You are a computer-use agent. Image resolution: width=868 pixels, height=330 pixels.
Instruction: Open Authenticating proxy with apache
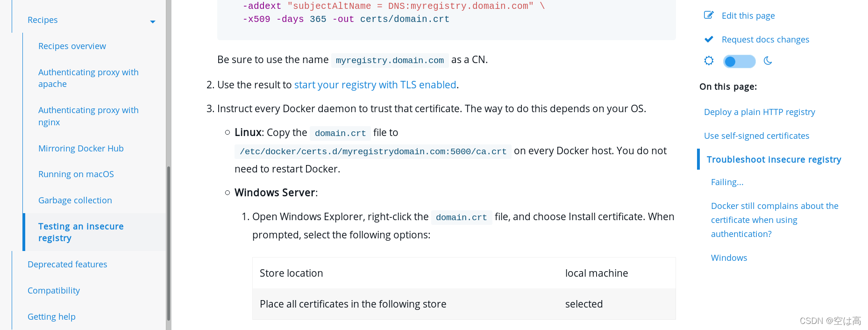click(88, 78)
